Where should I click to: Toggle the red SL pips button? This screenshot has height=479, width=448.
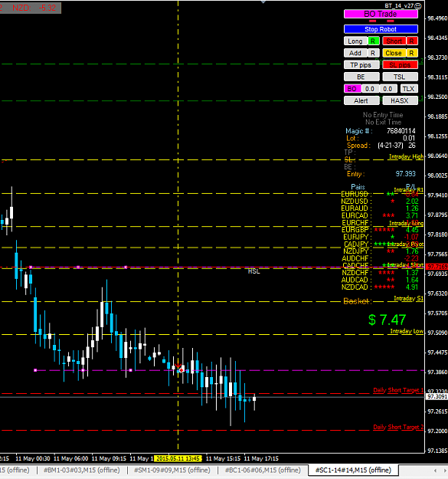click(400, 65)
